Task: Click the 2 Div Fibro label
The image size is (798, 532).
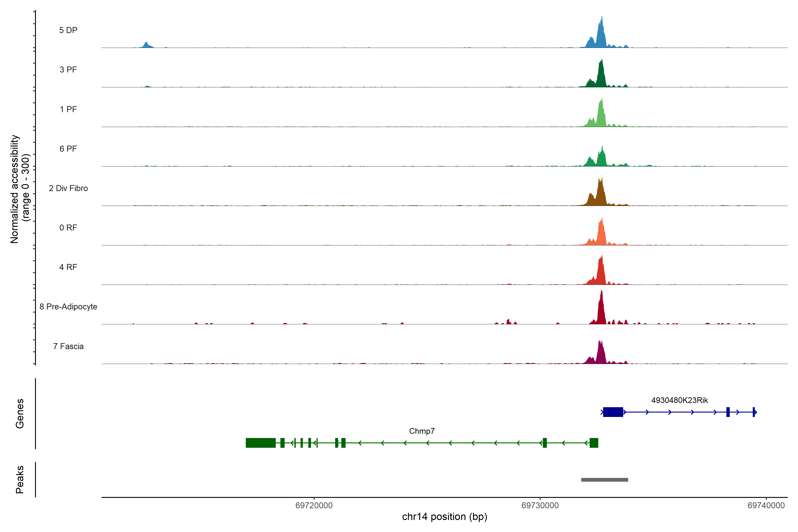Action: click(68, 188)
